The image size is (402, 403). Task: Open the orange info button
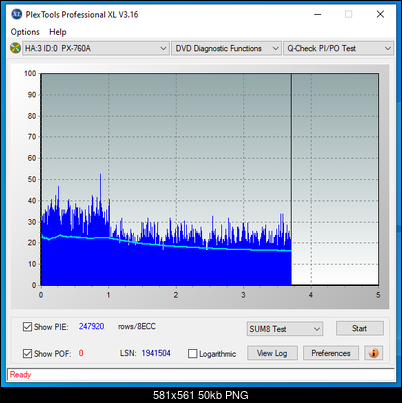[x=374, y=353]
